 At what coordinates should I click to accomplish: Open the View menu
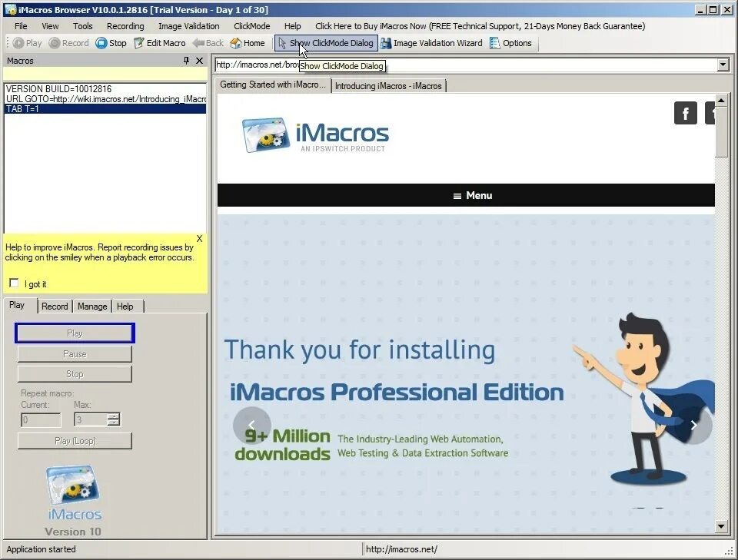point(50,26)
